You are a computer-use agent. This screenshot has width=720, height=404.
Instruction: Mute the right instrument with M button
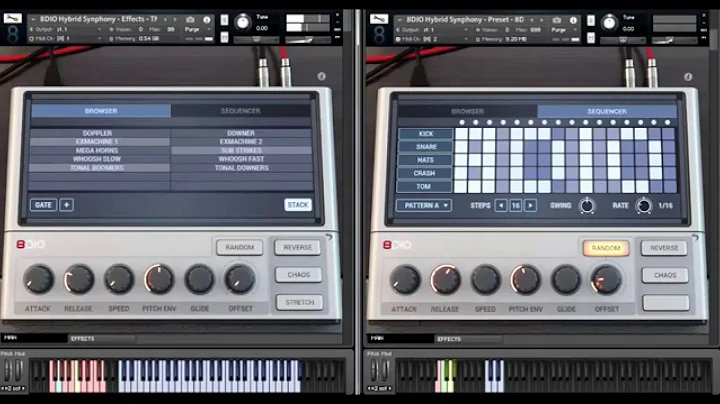tap(591, 38)
